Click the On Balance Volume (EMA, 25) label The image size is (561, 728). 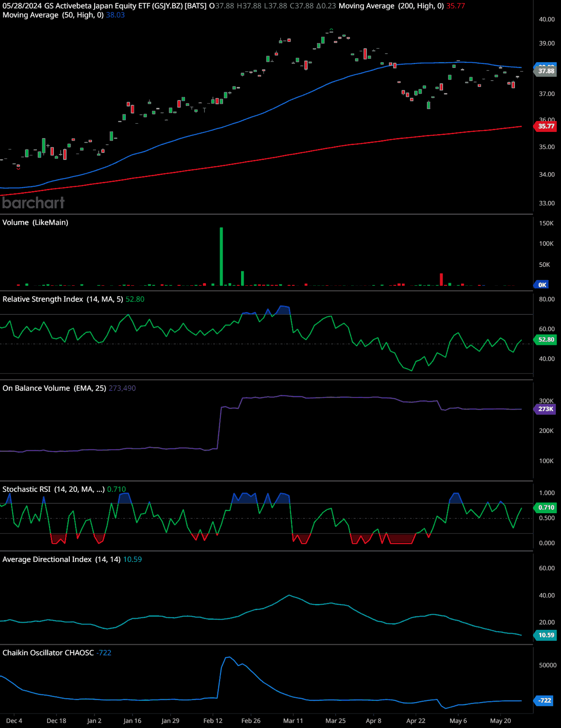[54, 388]
